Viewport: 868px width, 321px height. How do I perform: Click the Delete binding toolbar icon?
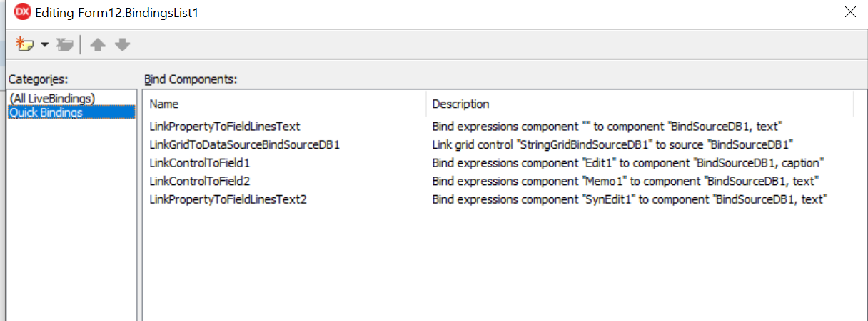(x=65, y=45)
